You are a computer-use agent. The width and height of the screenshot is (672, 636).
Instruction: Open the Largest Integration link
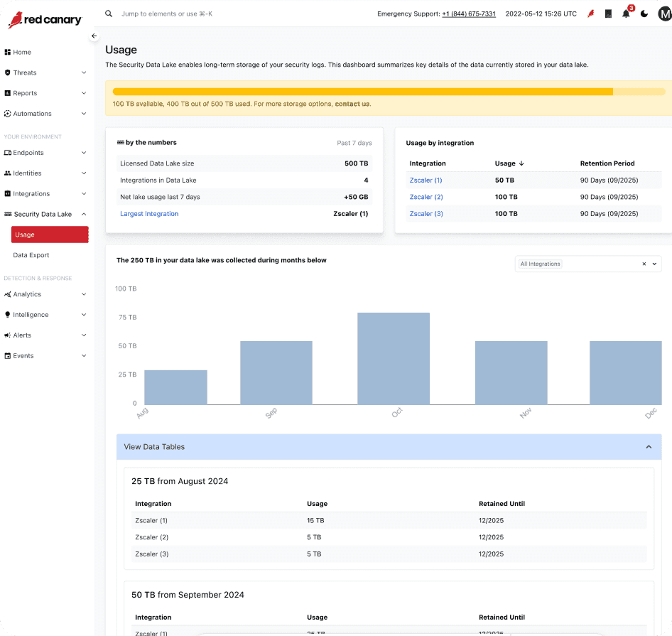tap(149, 214)
